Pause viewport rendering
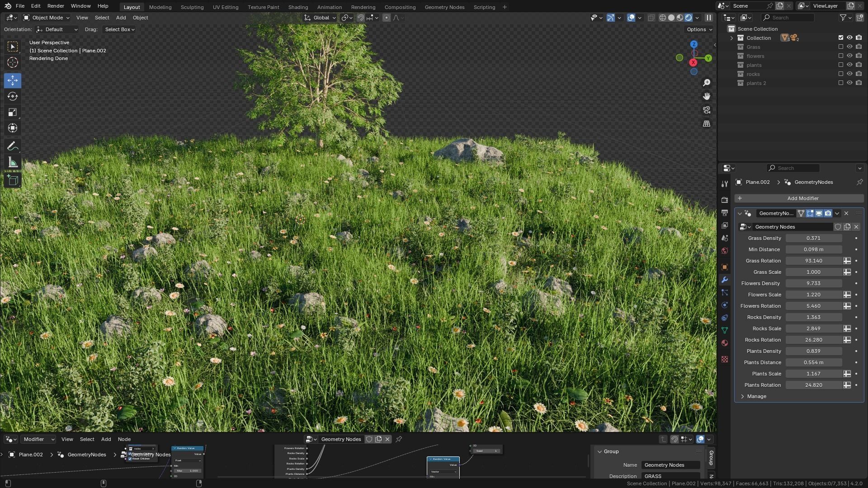This screenshot has width=868, height=488. [x=708, y=18]
